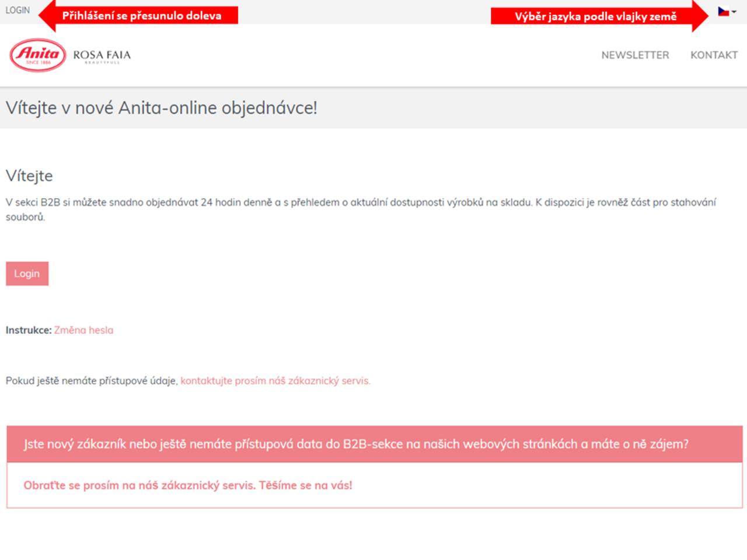Click the text Pokud ještě nemáte přístupové údaje
Viewport: 747px width, 560px height.
coord(91,381)
